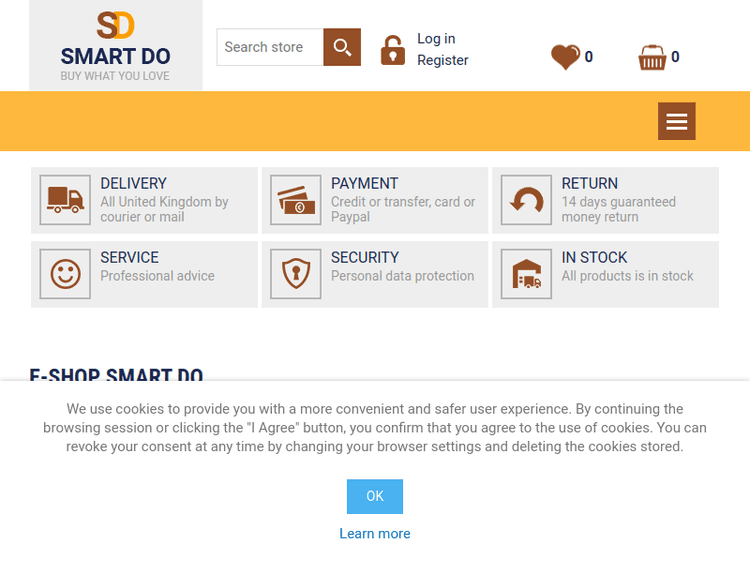Click the security shield icon

click(296, 274)
